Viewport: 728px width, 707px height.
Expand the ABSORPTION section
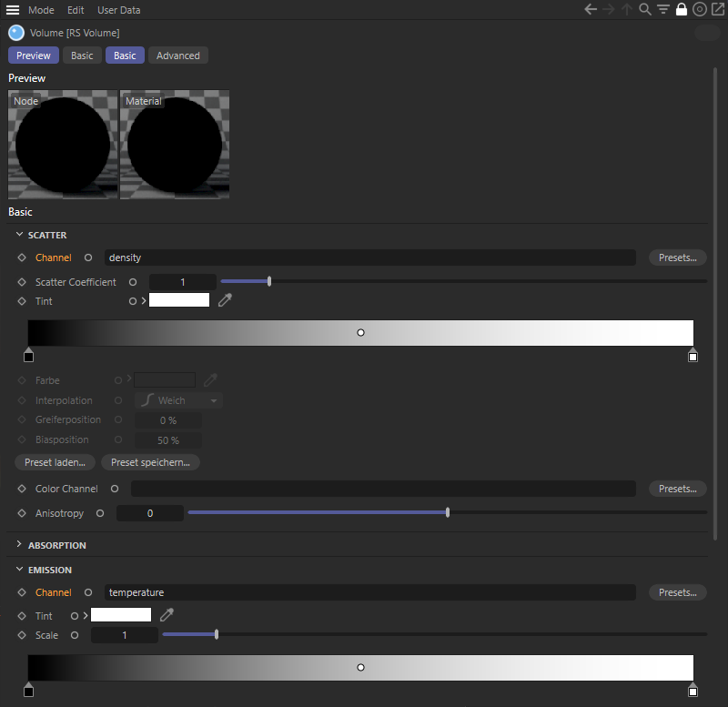[19, 545]
